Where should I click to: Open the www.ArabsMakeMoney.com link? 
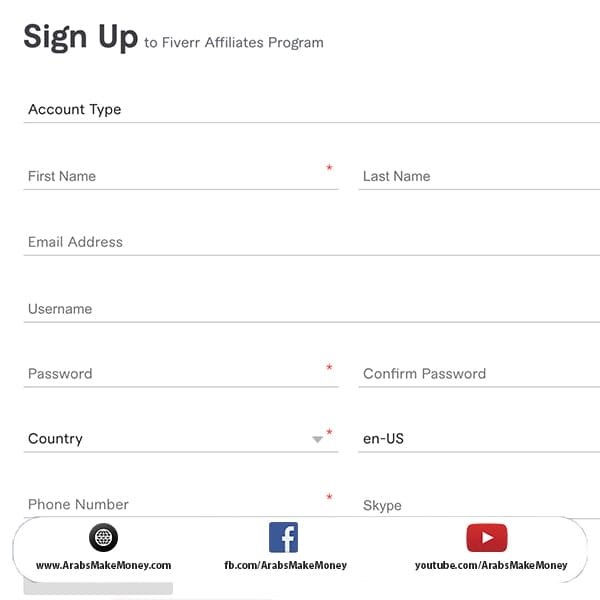(104, 565)
